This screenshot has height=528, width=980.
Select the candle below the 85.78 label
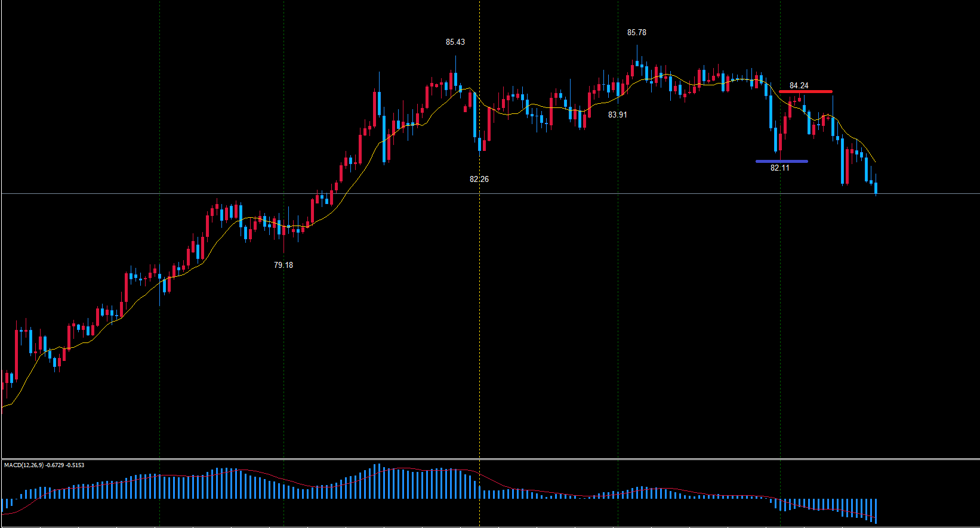point(637,62)
